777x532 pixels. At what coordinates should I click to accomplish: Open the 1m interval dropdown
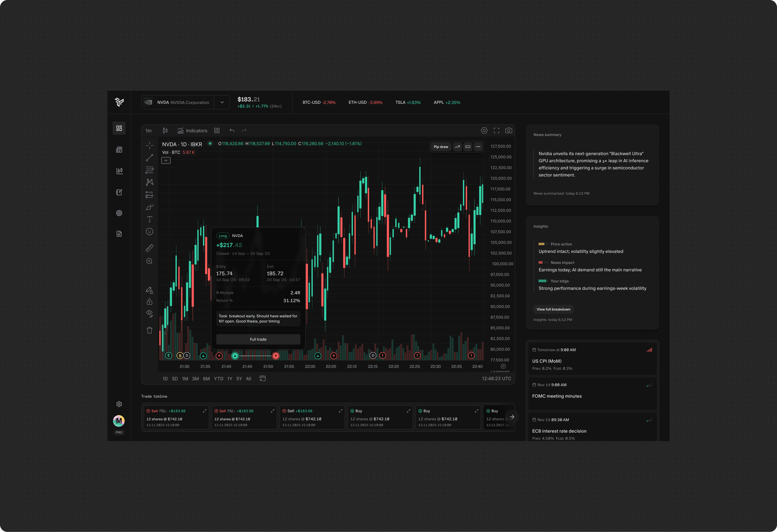(149, 131)
